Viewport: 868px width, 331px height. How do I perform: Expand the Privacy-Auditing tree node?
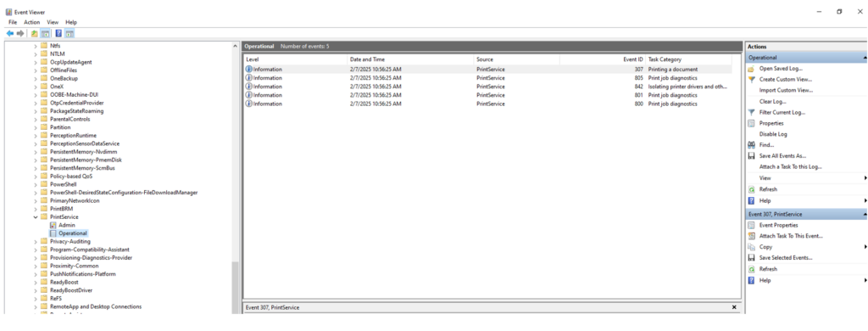[36, 241]
